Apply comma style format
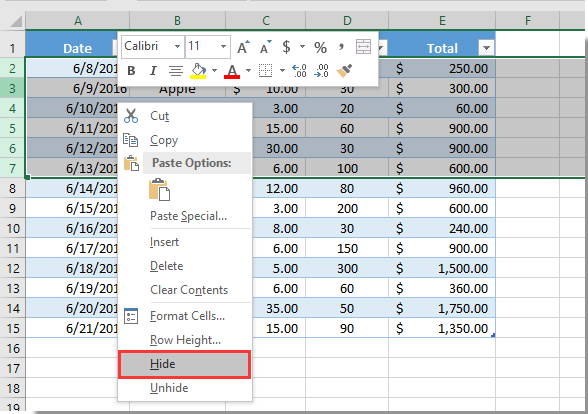Viewport: 588px width, 414px height. pos(341,47)
